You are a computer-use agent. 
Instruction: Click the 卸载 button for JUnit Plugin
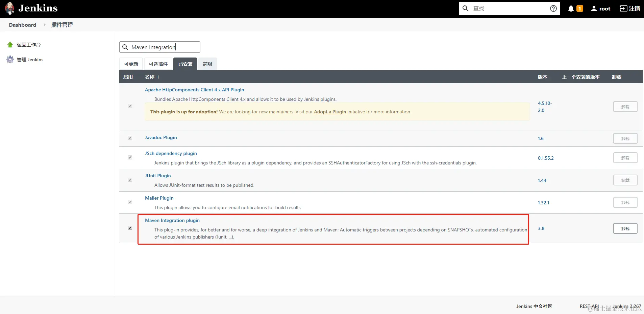pyautogui.click(x=625, y=180)
